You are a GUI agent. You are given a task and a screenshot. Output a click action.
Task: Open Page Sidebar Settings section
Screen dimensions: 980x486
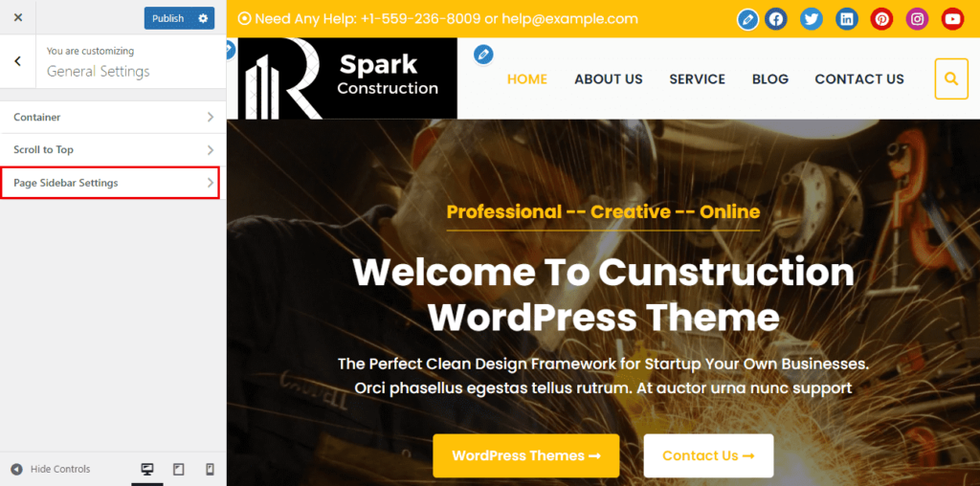pyautogui.click(x=111, y=183)
